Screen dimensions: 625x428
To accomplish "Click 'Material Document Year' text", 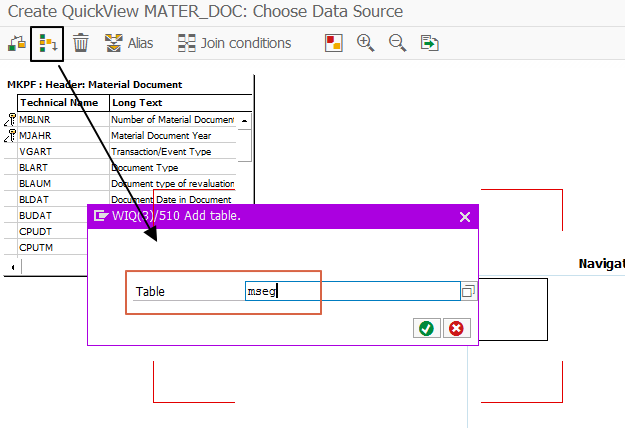I will click(161, 135).
